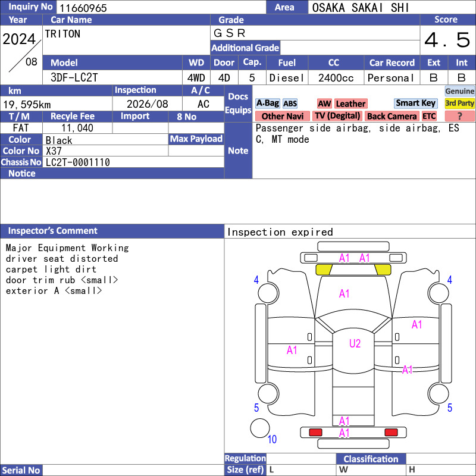Select the car name TRITON
Screen dimensions: 476x476
tap(62, 34)
